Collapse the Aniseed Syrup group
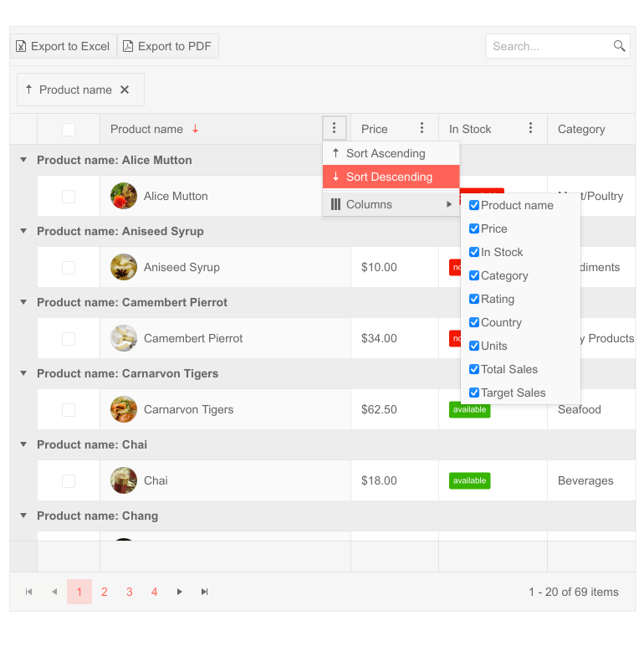 [23, 231]
